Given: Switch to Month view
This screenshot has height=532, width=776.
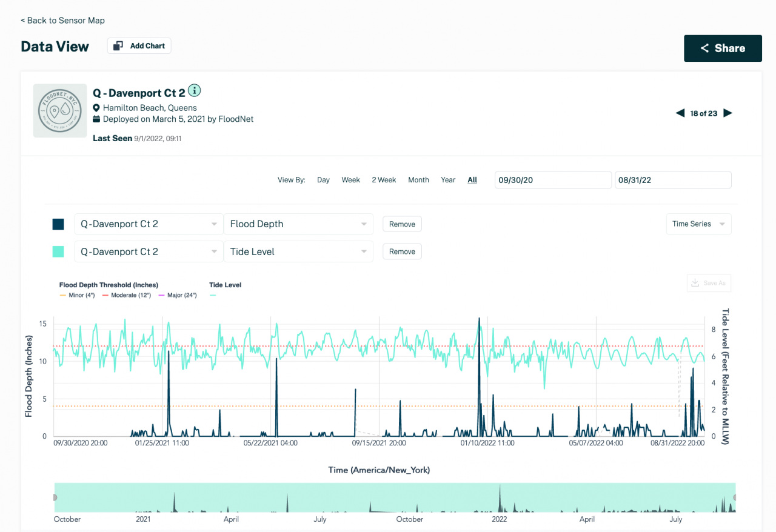Looking at the screenshot, I should (418, 179).
